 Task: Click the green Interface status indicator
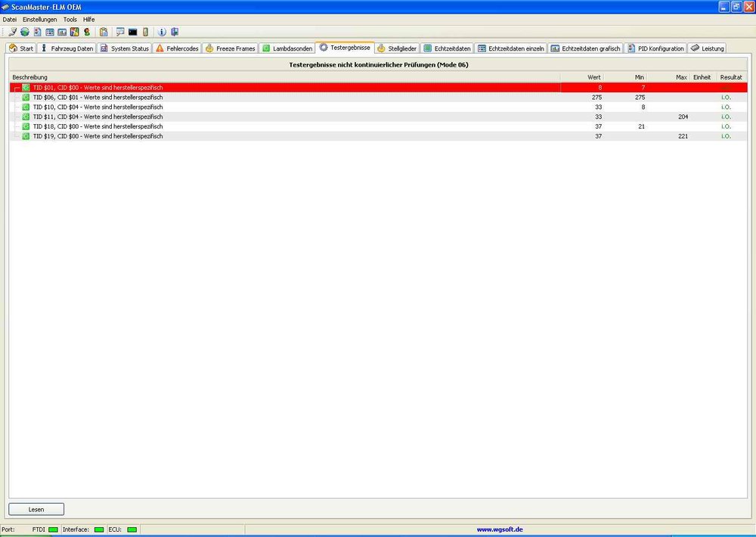click(x=98, y=529)
